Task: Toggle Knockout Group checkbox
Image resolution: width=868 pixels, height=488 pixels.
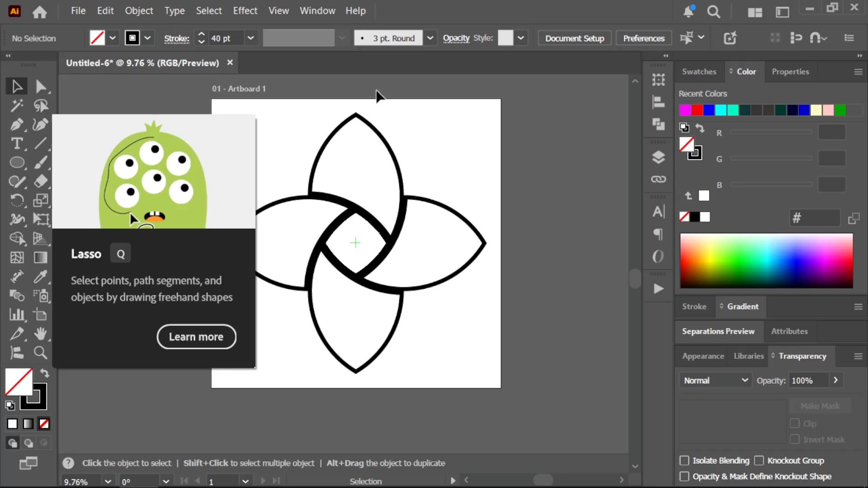Action: [x=759, y=460]
